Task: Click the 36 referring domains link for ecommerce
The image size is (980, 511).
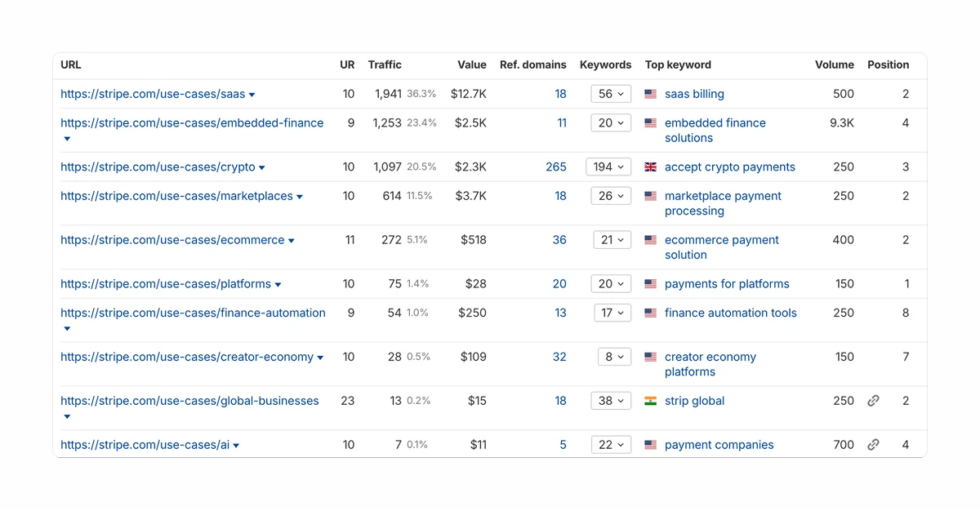Action: pyautogui.click(x=559, y=240)
